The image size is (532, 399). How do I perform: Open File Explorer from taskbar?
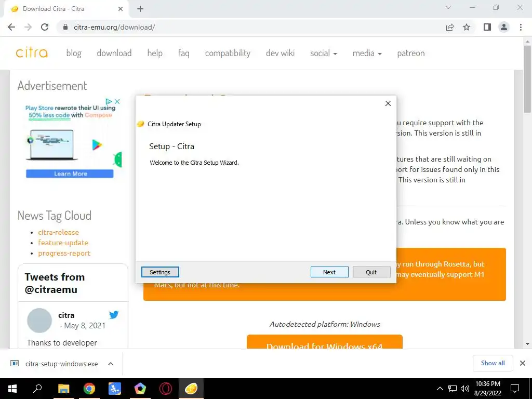63,389
